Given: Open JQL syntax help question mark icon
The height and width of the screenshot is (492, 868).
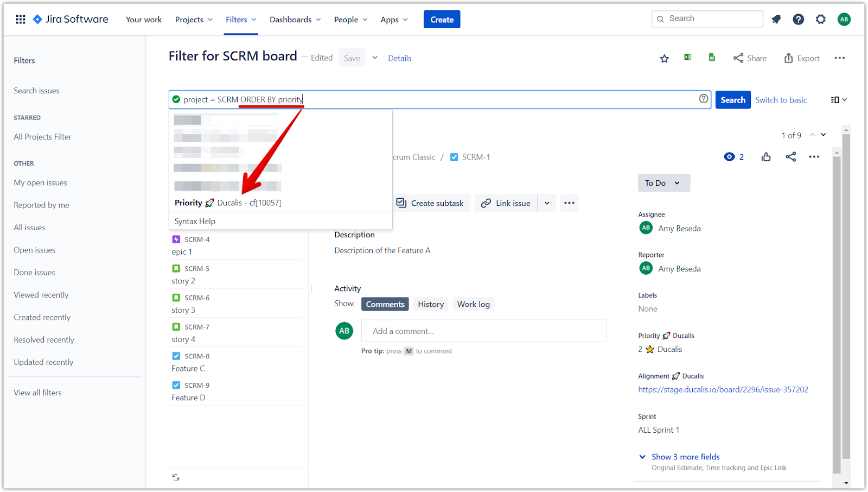Looking at the screenshot, I should point(703,99).
